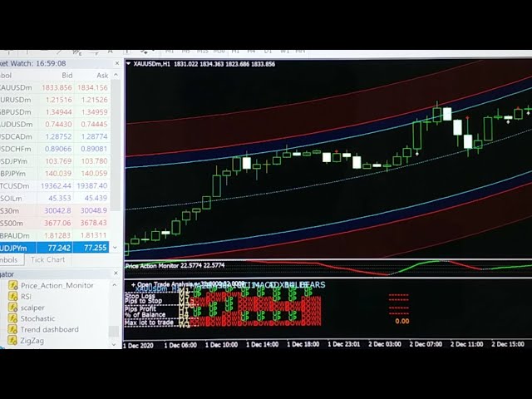The height and width of the screenshot is (399, 532).
Task: Click the Stochastic indicator icon
Action: point(13,318)
